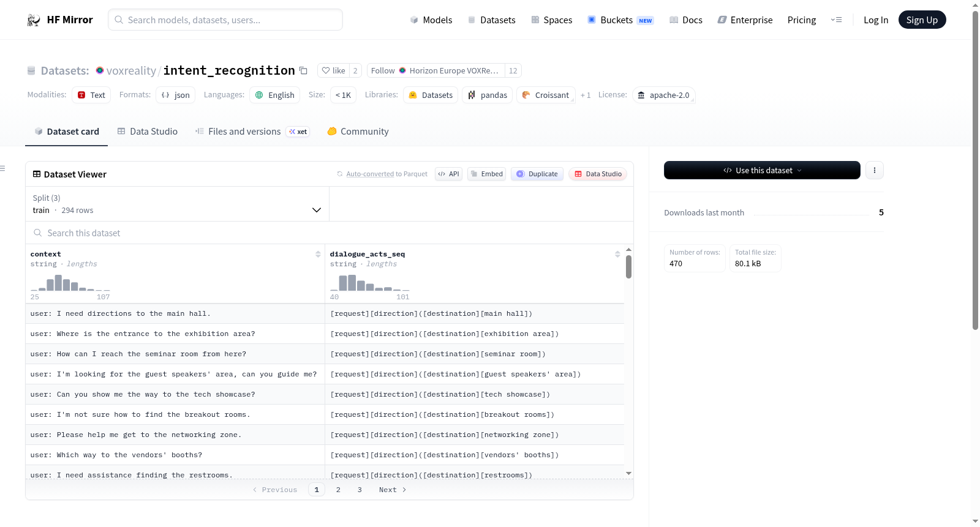Click the table scroll up arrow
980x527 pixels.
(628, 250)
